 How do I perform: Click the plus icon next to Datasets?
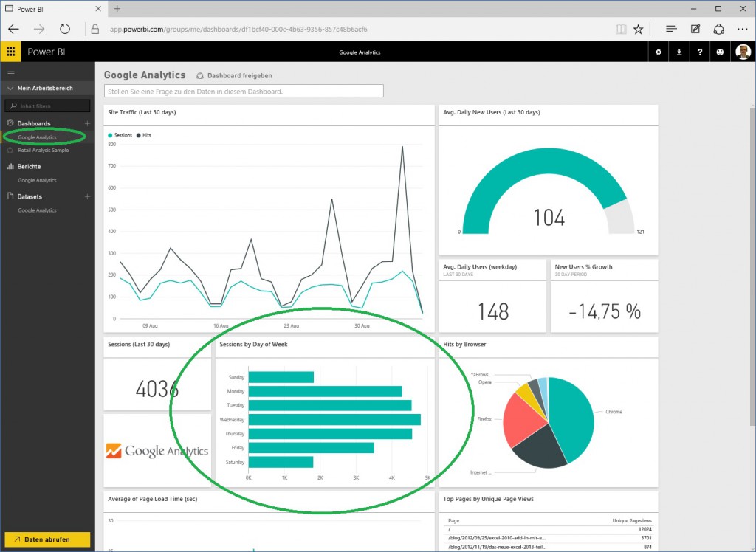coord(87,196)
